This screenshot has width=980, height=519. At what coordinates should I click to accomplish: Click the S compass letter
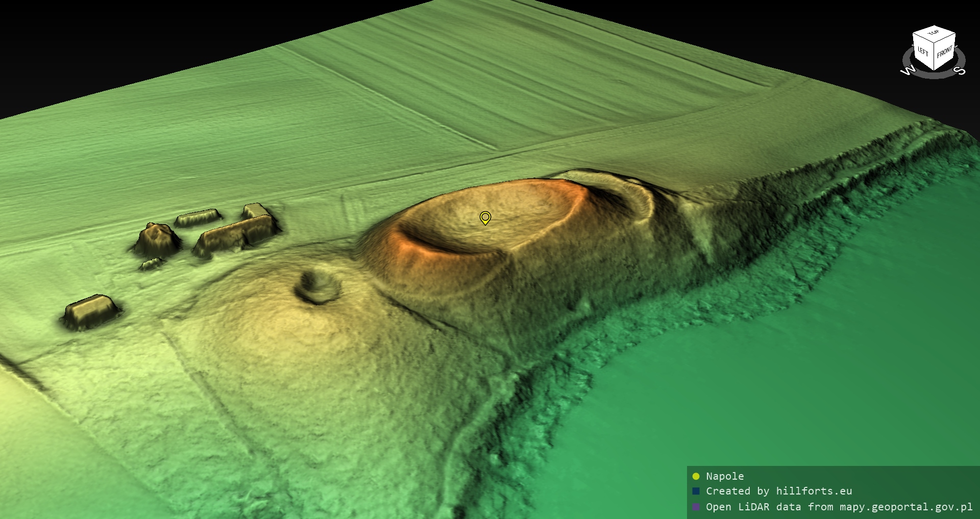click(x=960, y=70)
